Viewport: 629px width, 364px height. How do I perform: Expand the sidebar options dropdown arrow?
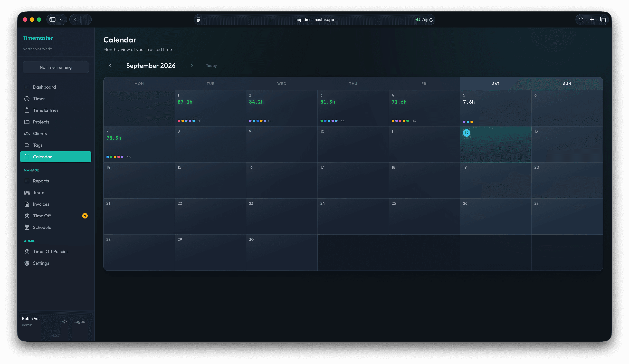point(61,20)
